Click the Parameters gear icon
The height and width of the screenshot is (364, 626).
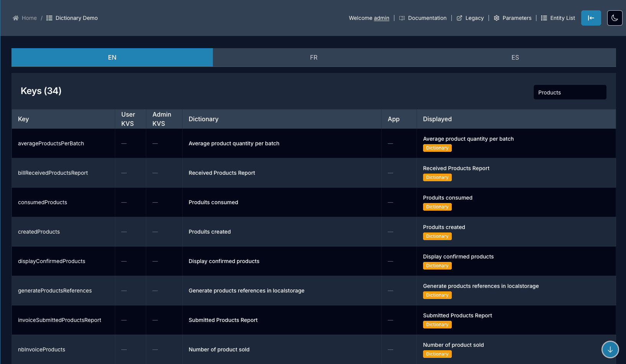coord(497,18)
